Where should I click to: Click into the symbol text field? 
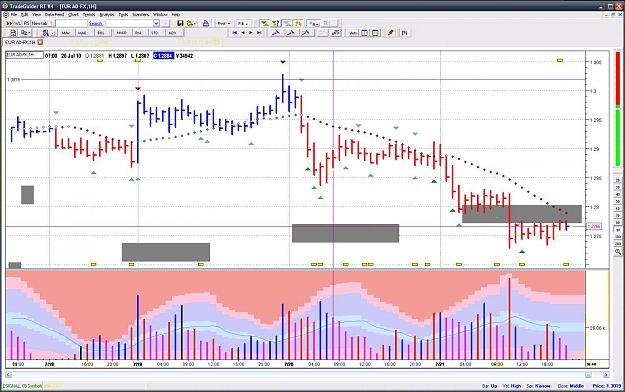pos(71,23)
